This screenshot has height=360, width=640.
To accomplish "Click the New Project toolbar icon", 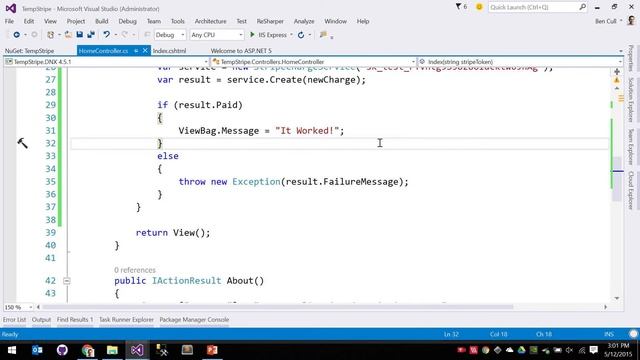I will pos(51,35).
